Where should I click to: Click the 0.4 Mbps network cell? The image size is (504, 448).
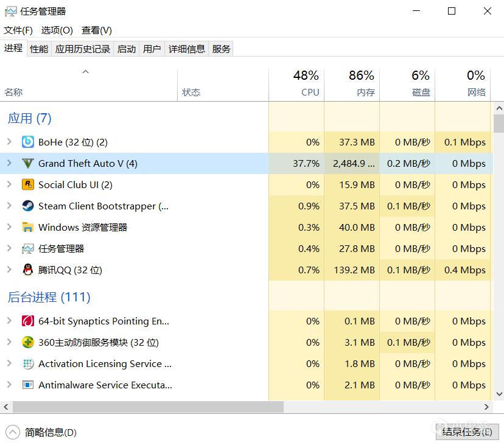pyautogui.click(x=463, y=270)
